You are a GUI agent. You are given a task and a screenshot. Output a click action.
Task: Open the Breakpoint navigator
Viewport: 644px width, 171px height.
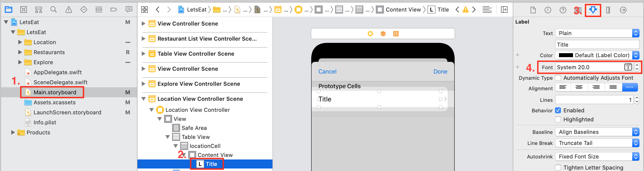[114, 10]
